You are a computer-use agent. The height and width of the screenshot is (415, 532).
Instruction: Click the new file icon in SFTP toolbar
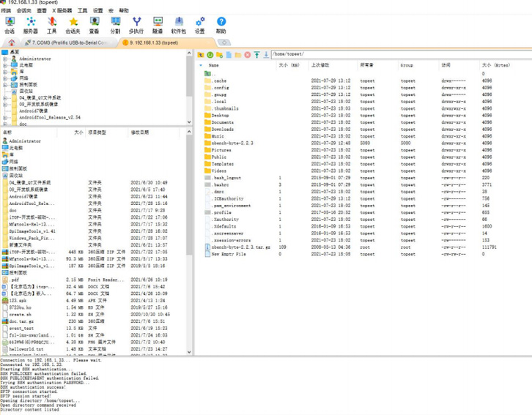[229, 55]
